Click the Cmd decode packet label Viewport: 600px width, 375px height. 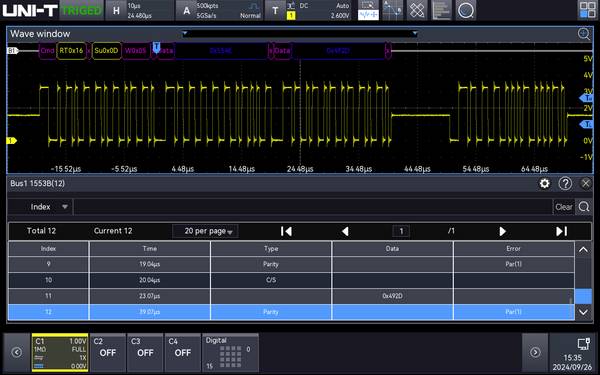pos(47,51)
